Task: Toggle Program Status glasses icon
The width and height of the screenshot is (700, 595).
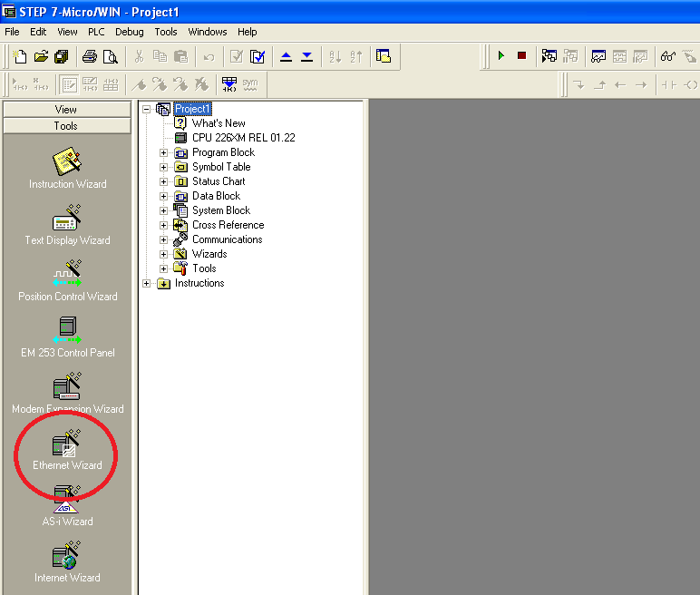Action: click(x=668, y=56)
